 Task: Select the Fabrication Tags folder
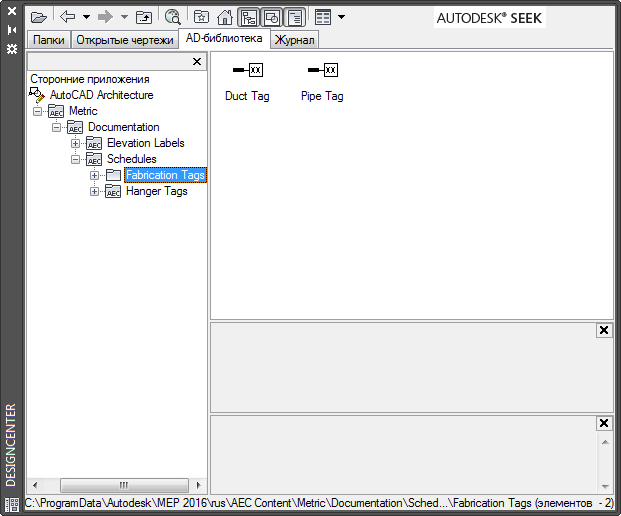click(x=166, y=175)
